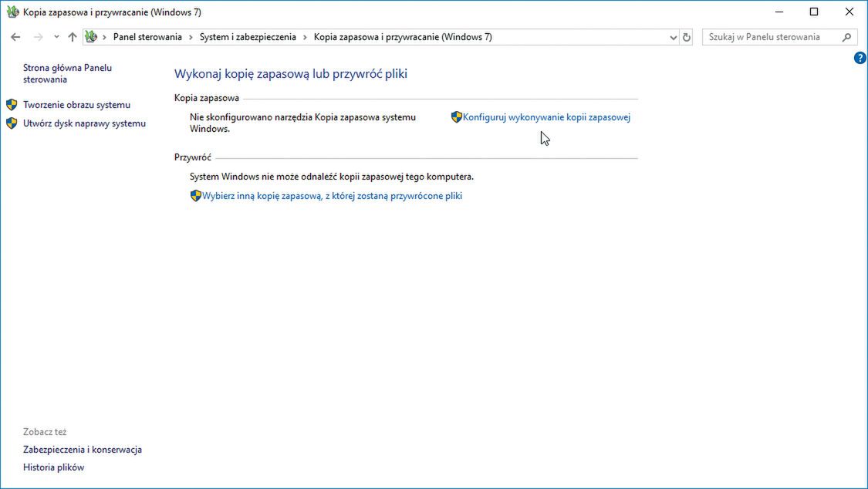This screenshot has width=868, height=489.
Task: Open help with the blue question mark
Action: (860, 58)
